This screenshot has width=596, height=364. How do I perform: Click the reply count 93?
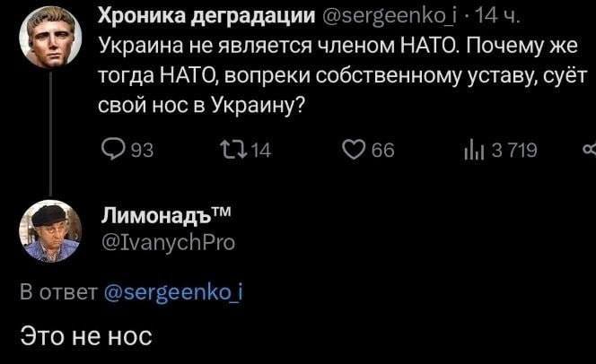(141, 152)
